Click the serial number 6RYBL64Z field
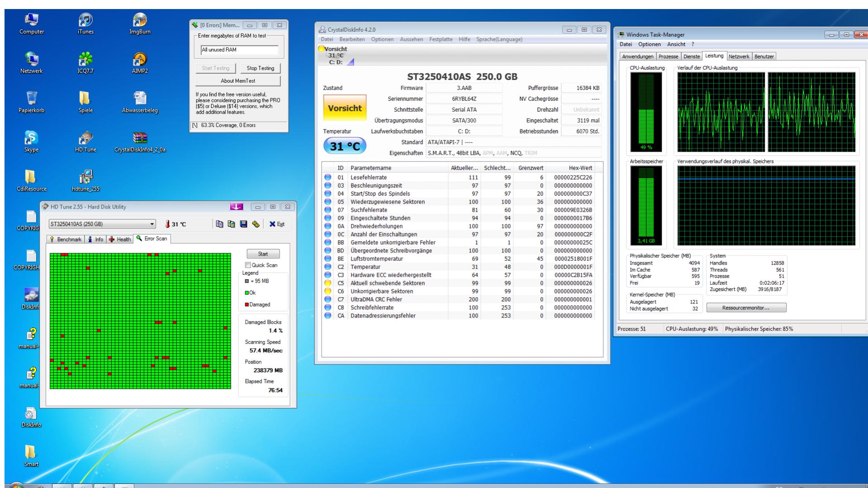 [464, 99]
